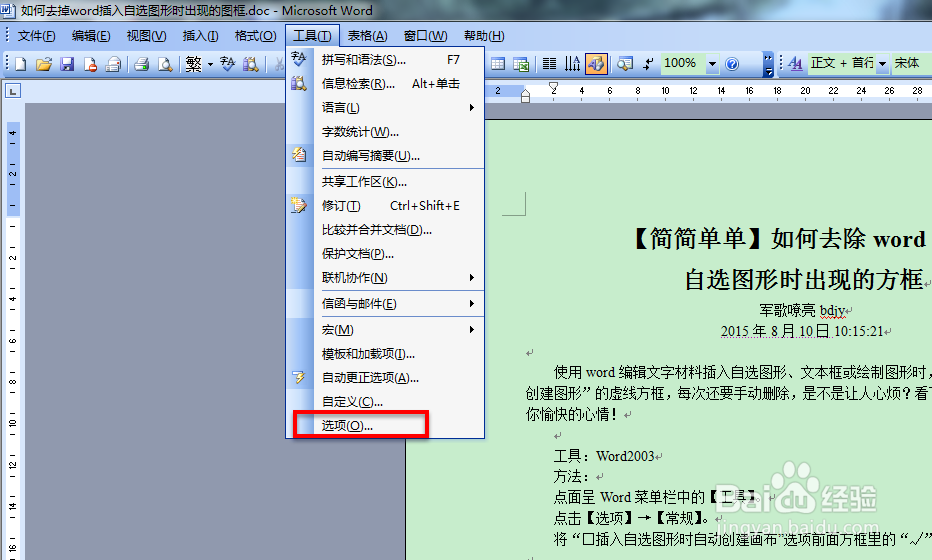The width and height of the screenshot is (932, 560).
Task: Close the open 工具(T) menu
Action: coord(312,36)
